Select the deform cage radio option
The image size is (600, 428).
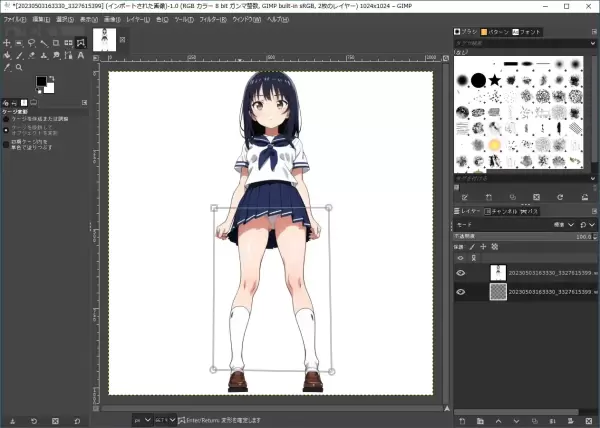6,130
